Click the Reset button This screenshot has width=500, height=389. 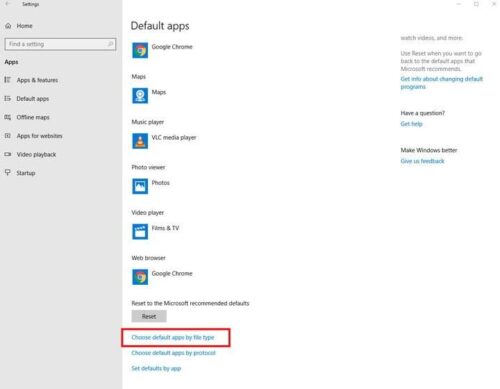149,316
